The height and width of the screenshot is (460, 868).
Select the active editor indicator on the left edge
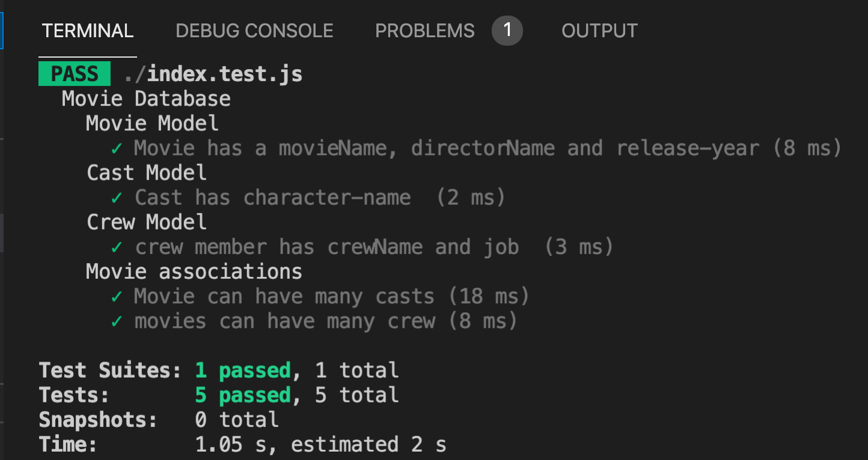pos(2,30)
